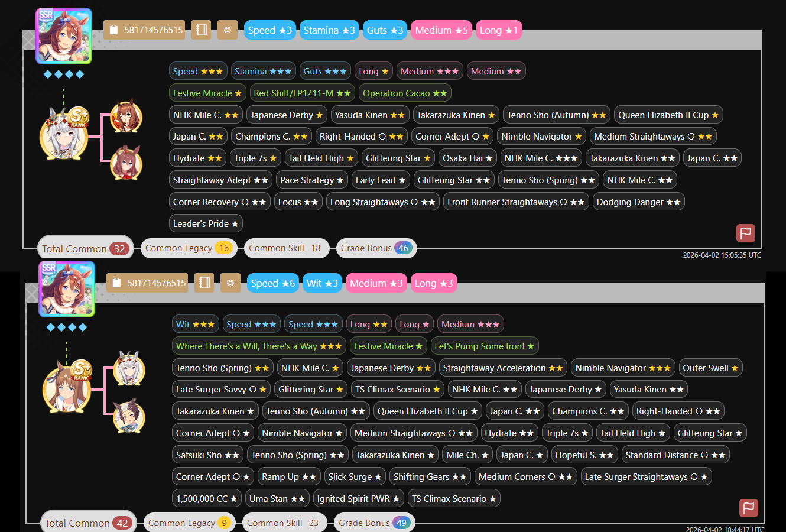Click the Medium Corners chip
Viewport: 786px width, 532px height.
click(x=526, y=476)
